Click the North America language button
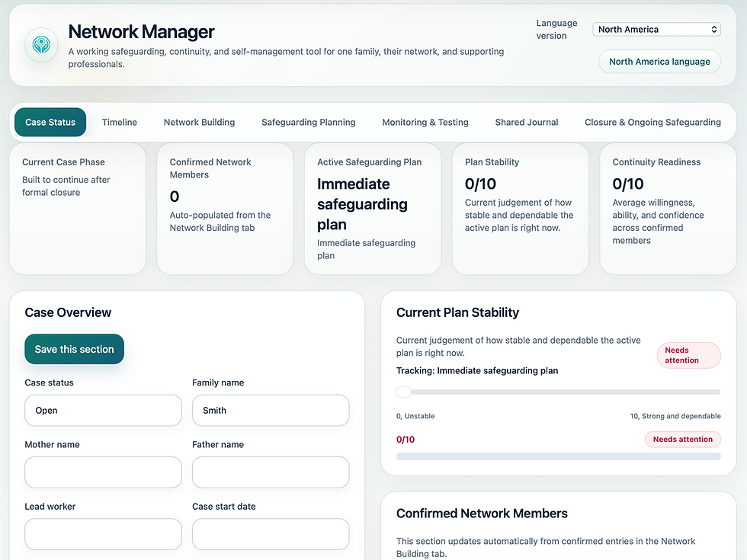Screen dimensions: 747x560 (x=659, y=61)
